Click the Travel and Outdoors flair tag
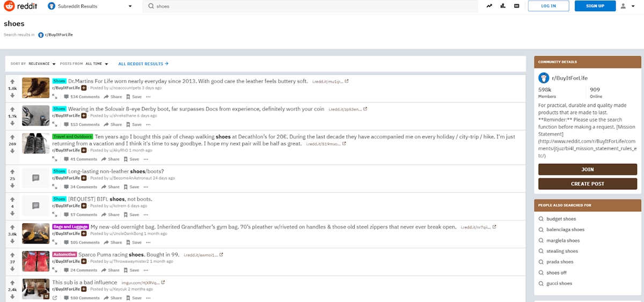This screenshot has height=302, width=644. click(72, 137)
